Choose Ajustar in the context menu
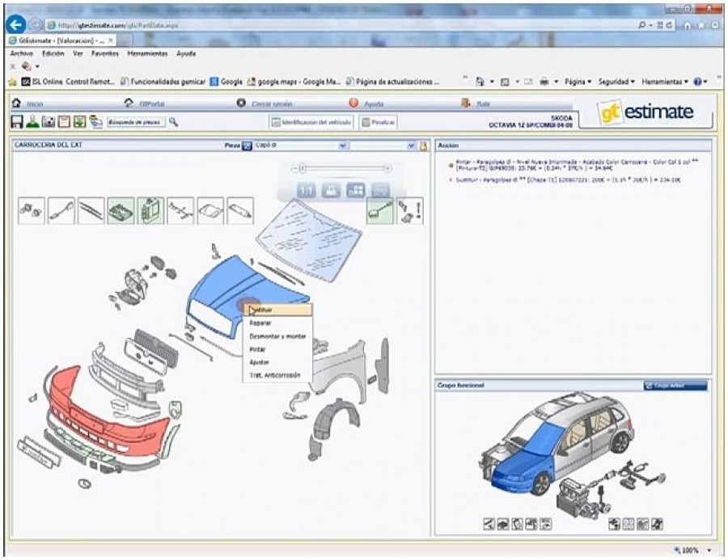728x560 pixels. pyautogui.click(x=277, y=362)
